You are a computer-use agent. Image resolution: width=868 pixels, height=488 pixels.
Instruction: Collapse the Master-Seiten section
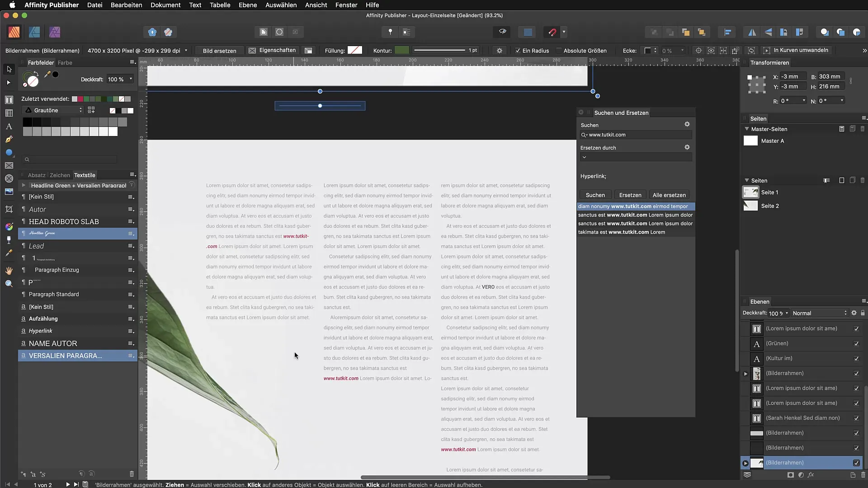pos(747,129)
